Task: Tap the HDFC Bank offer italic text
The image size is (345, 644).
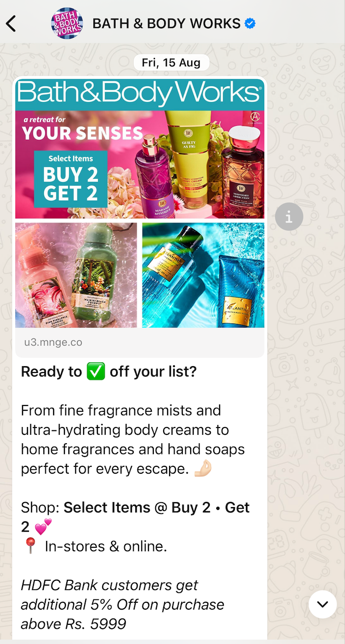Action: coord(122,604)
